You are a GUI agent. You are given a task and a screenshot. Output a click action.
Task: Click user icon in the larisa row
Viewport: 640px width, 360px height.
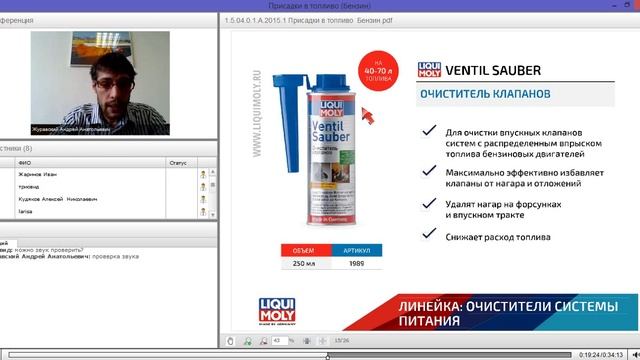203,211
